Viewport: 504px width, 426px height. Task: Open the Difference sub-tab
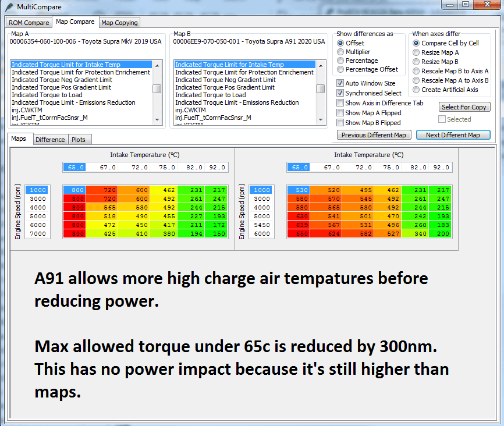[50, 140]
